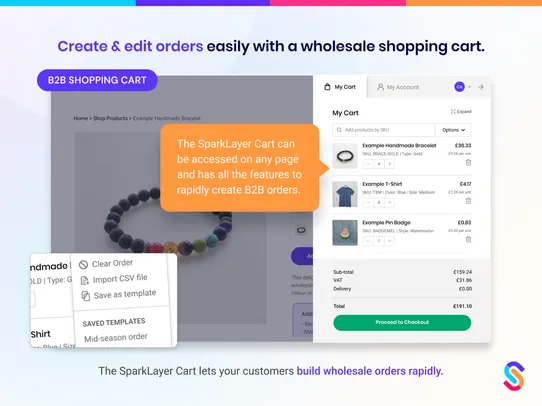542x406 pixels.
Task: Increase Example Pin Badge quantity
Action: [x=390, y=241]
